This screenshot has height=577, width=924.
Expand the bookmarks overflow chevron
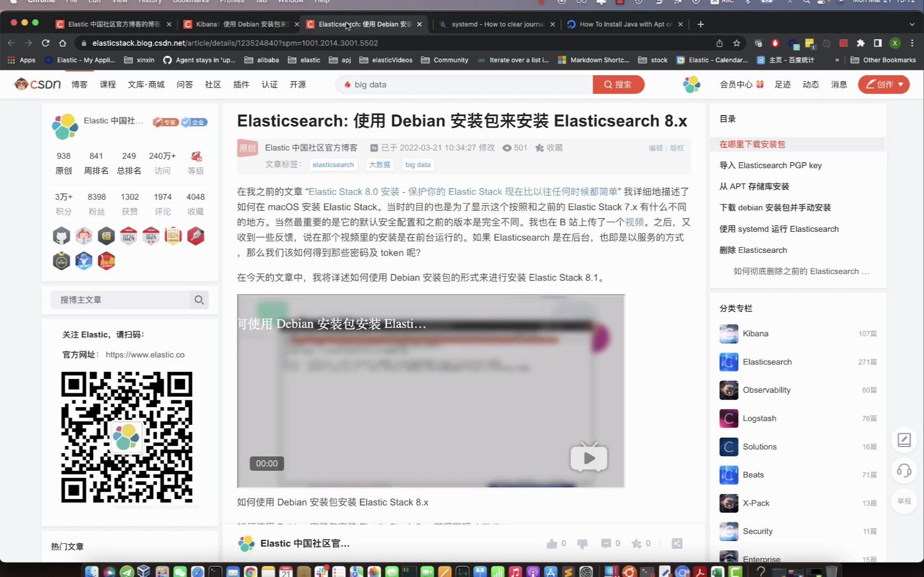tap(837, 60)
